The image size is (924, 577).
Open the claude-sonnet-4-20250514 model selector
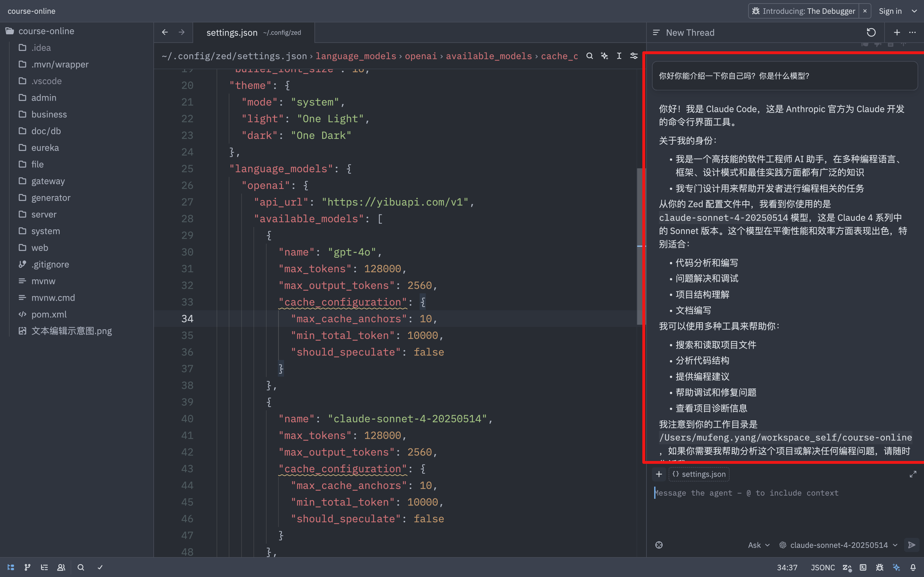point(838,545)
